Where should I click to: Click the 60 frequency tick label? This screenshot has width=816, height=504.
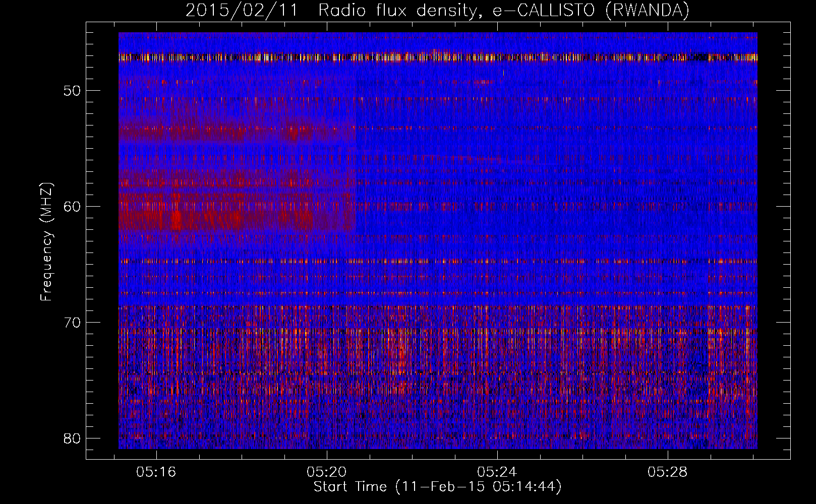72,206
